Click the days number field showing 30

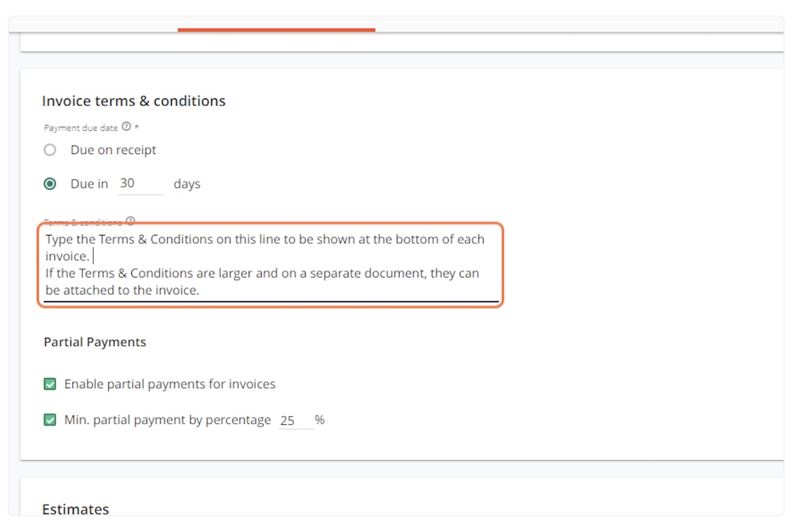[x=141, y=184]
